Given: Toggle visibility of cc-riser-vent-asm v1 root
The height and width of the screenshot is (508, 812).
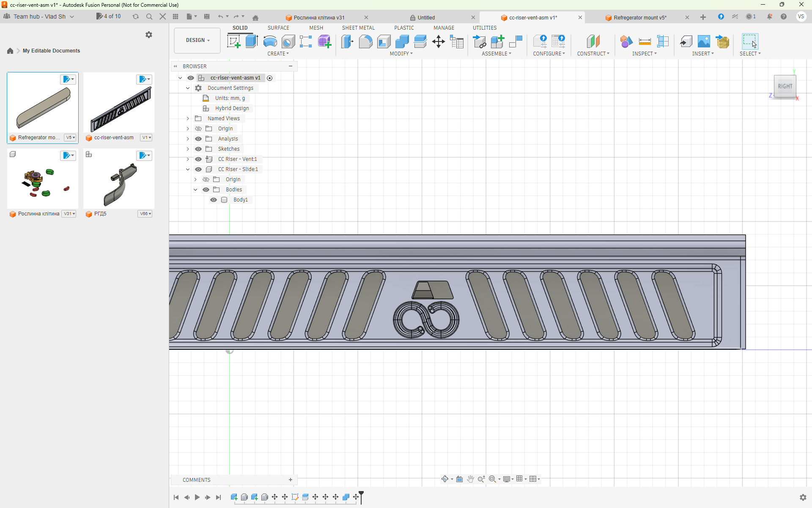Looking at the screenshot, I should (191, 78).
